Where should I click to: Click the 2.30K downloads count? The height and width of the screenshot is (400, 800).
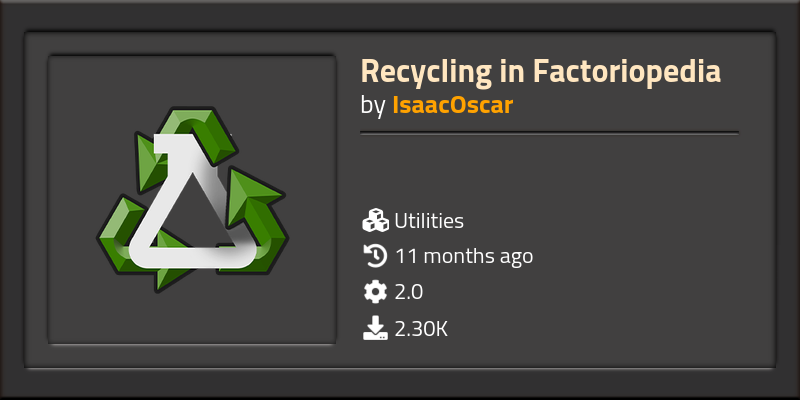click(x=421, y=330)
